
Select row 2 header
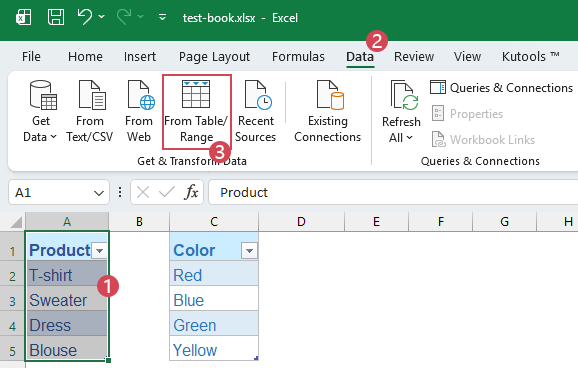[x=13, y=274]
